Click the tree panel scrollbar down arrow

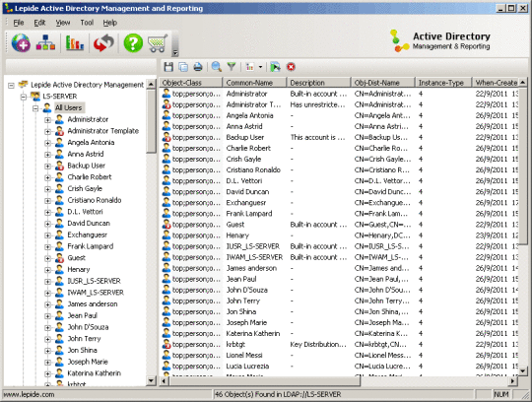point(151,381)
